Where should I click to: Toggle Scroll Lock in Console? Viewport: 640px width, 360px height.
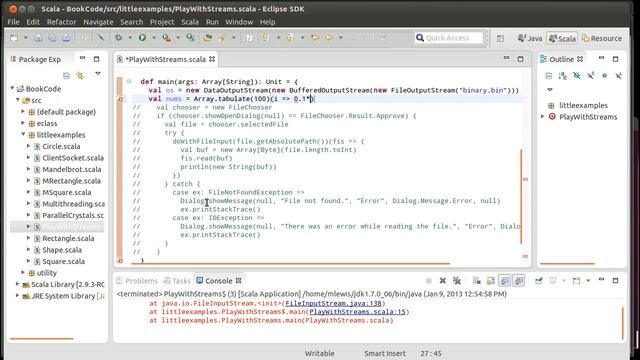click(491, 280)
